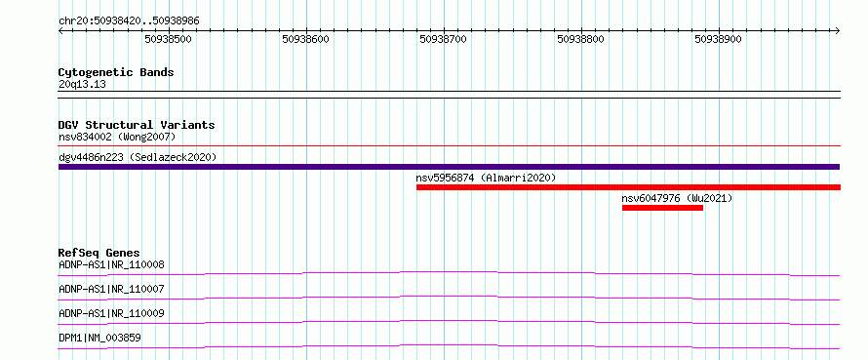Image resolution: width=868 pixels, height=360 pixels.
Task: Open gene DPM1|NM_003859 label
Action: (x=99, y=338)
